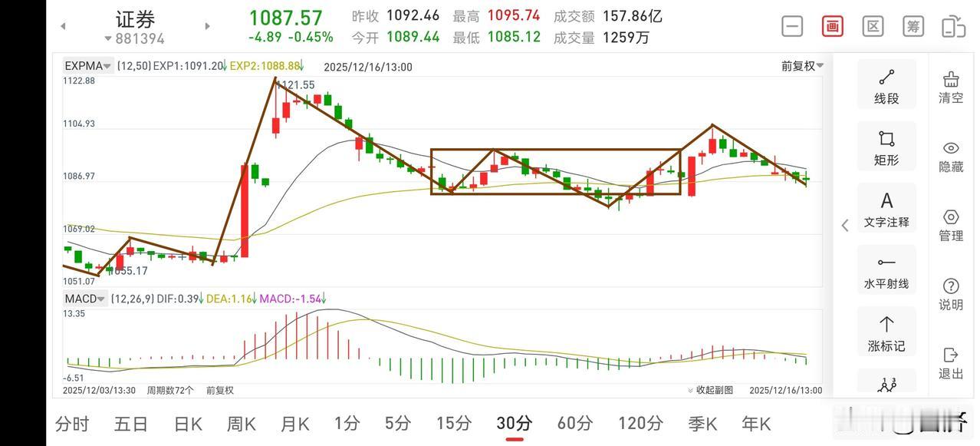The height and width of the screenshot is (446, 980).
Task: Go to the previous stock arrow
Action: tap(63, 26)
